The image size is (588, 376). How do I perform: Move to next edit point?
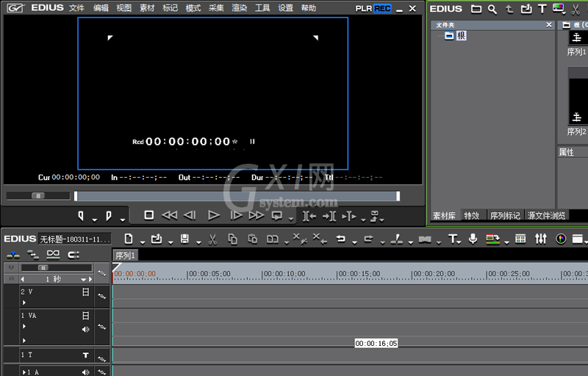pos(329,216)
